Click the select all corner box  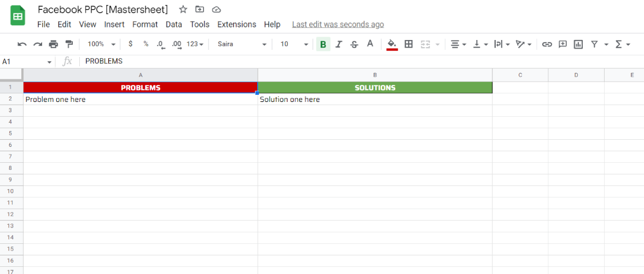(11, 75)
